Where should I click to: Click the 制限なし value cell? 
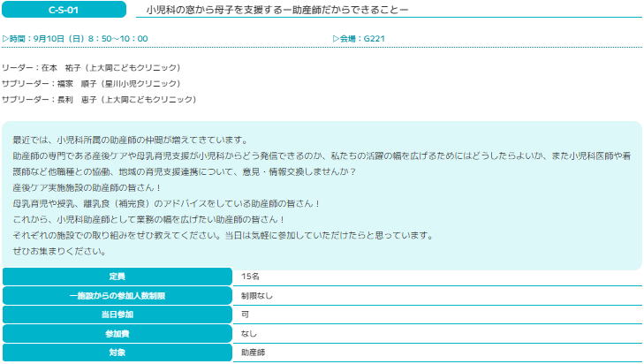257,296
